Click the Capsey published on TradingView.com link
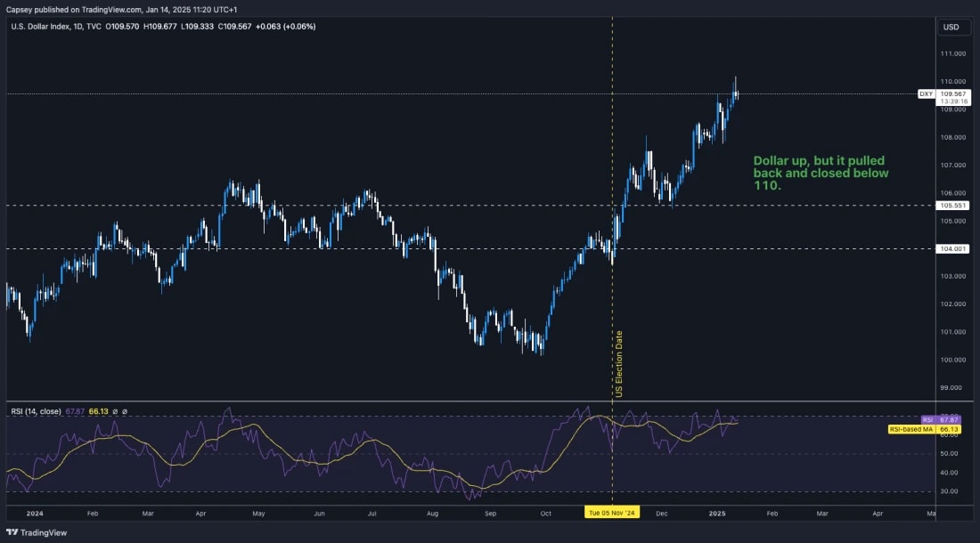The height and width of the screenshot is (543, 980). 107,6
